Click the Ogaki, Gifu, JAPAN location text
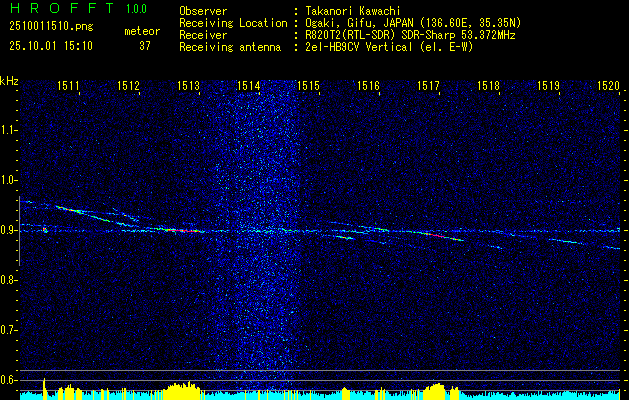This screenshot has width=629, height=400. point(413,23)
